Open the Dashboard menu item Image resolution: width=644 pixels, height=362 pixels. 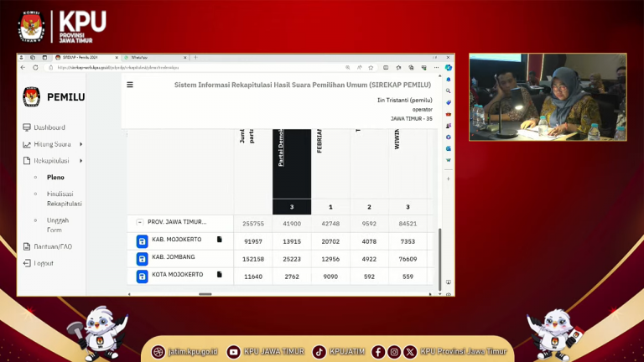(x=49, y=127)
